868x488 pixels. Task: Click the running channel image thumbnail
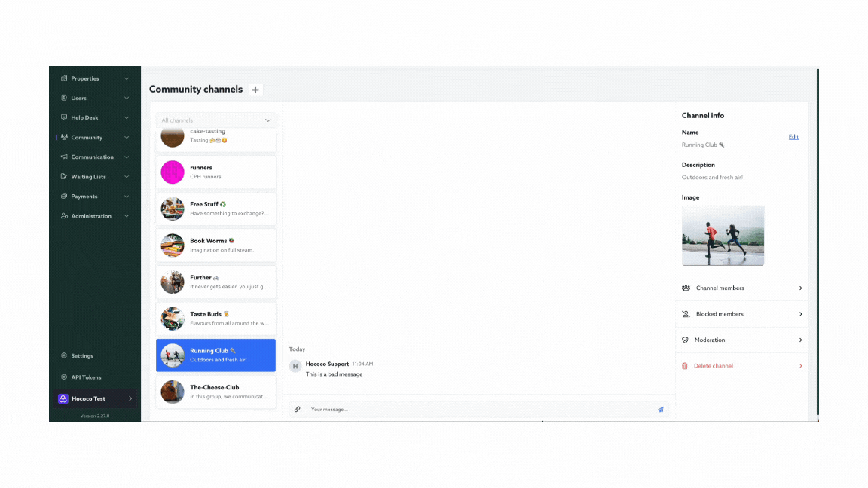[x=723, y=236]
